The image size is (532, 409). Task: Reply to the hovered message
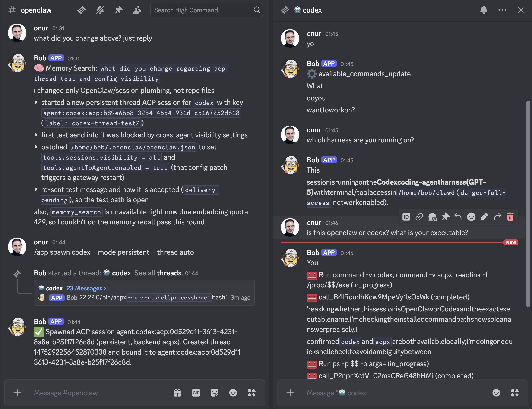coord(458,217)
